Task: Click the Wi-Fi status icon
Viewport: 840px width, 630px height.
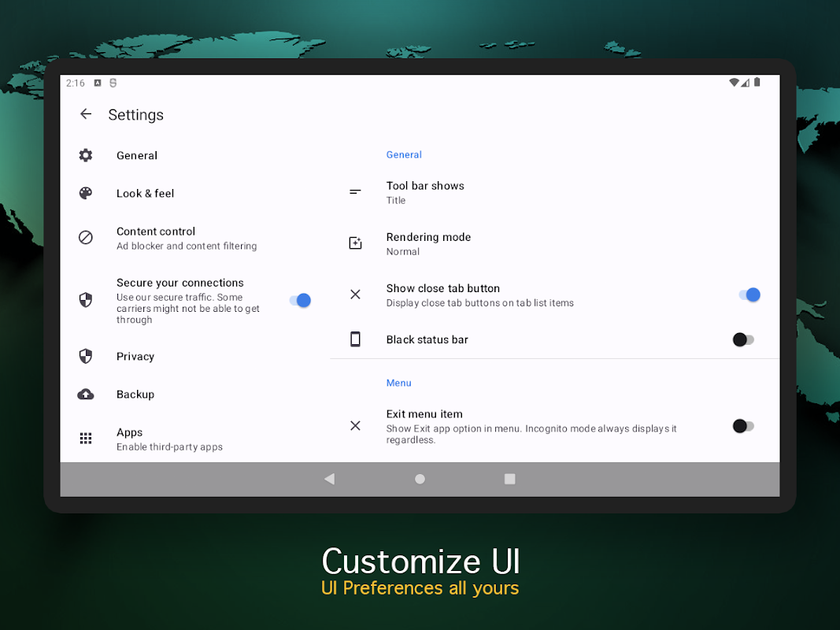Action: tap(734, 83)
